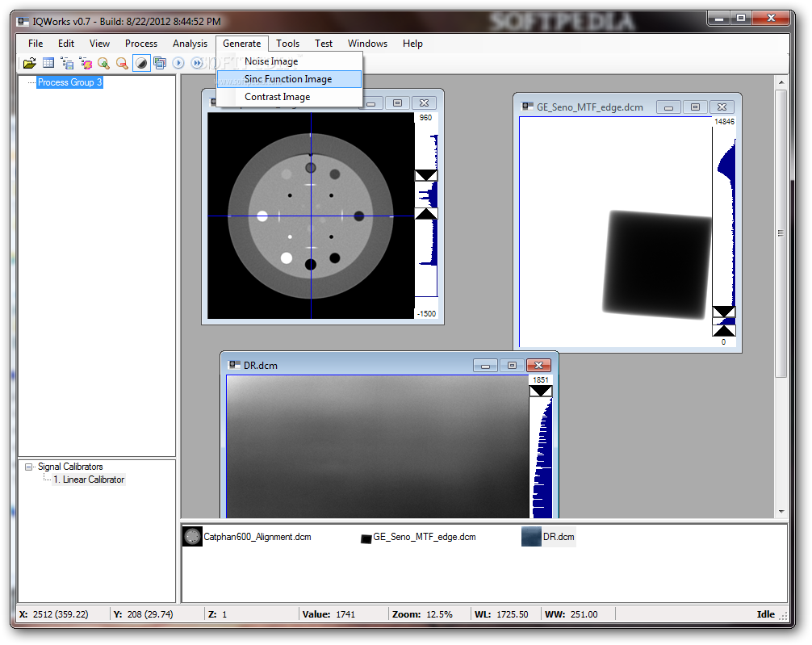Click the fast-forward run all icon

pos(197,63)
